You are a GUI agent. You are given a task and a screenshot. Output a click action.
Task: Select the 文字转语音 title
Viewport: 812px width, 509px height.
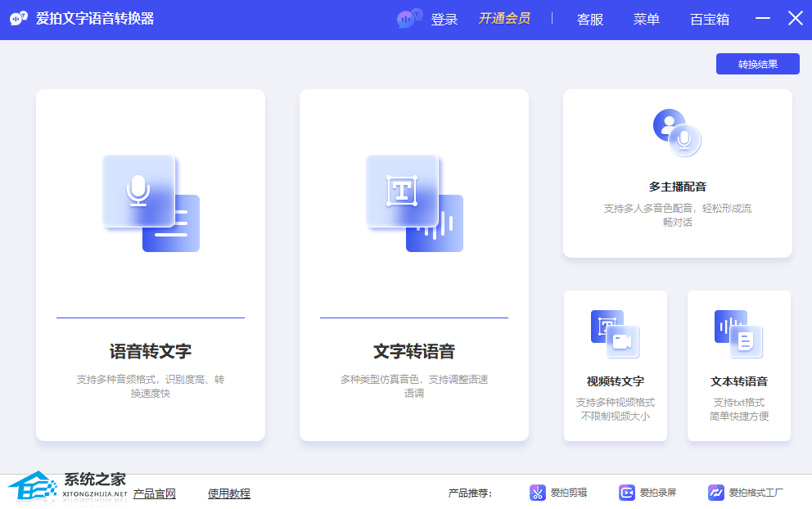[x=414, y=352]
